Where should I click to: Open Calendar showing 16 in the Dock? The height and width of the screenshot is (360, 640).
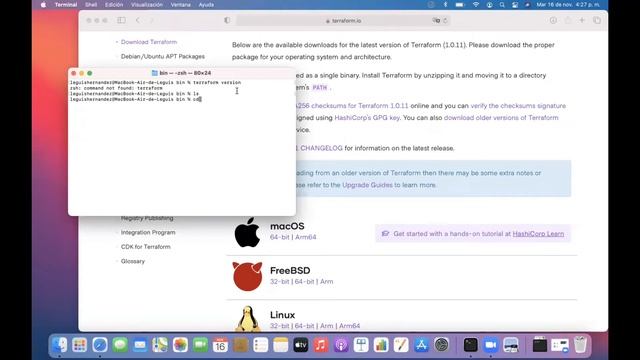tap(220, 345)
